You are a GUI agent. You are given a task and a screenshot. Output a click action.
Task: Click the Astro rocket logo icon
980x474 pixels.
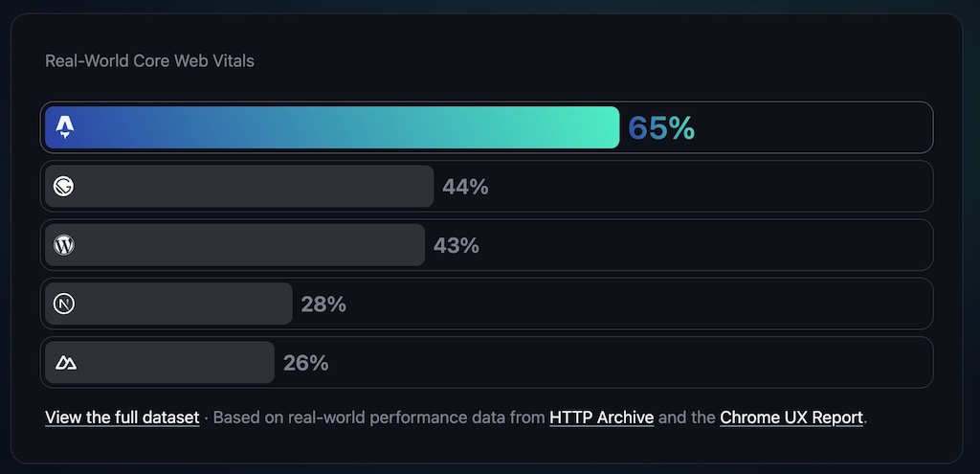tap(64, 127)
